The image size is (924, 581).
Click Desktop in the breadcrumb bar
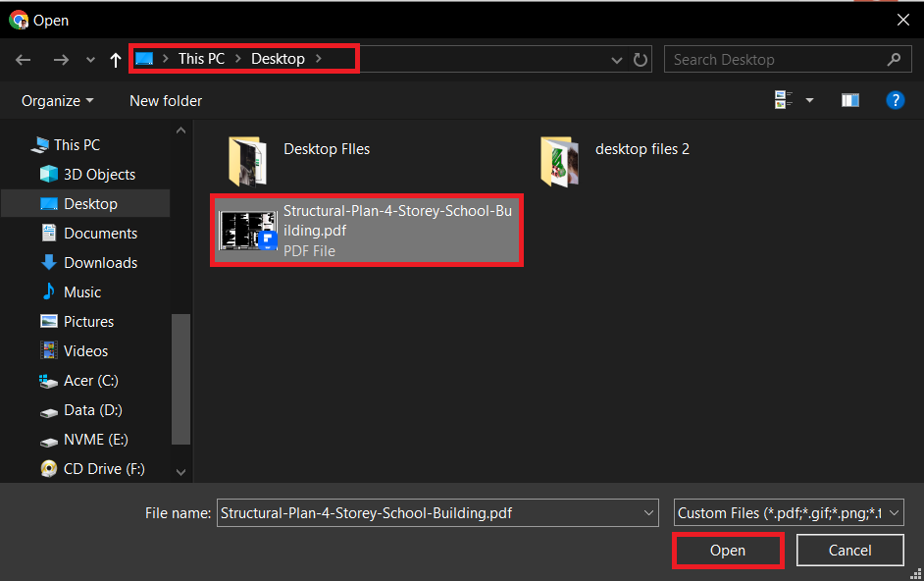278,58
